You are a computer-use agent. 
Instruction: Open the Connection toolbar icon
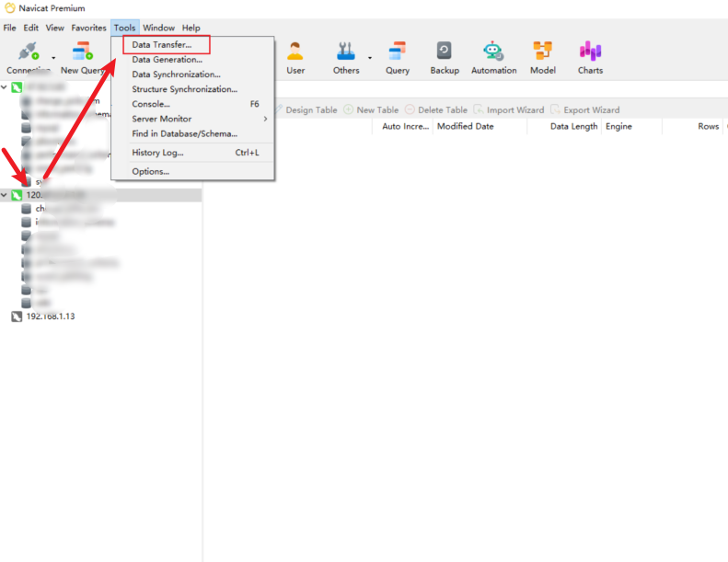click(29, 51)
